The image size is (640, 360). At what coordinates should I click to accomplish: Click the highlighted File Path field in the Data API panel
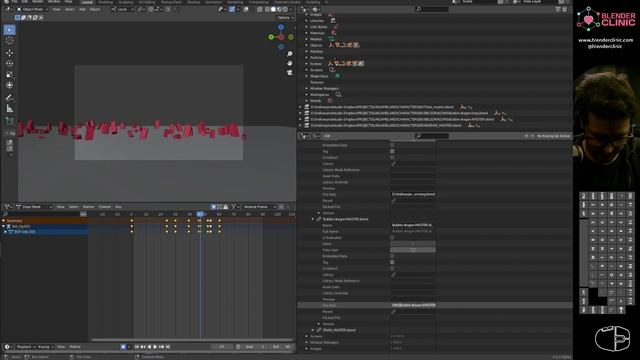point(413,305)
